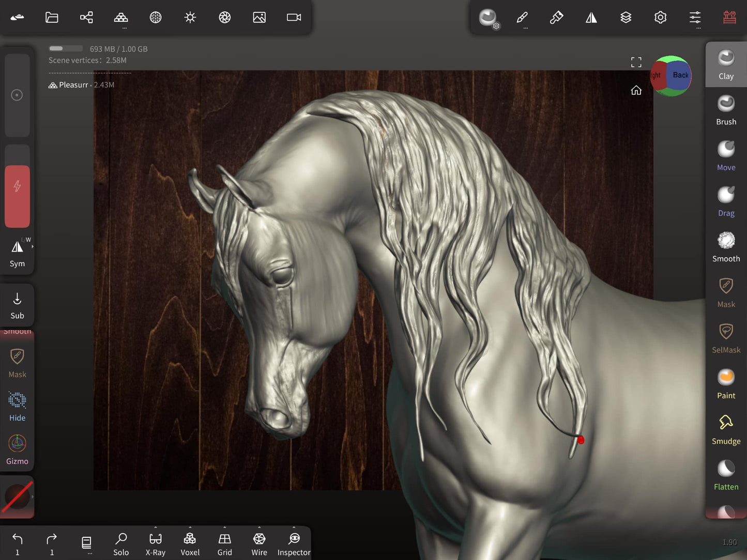Open the Camera menu
The width and height of the screenshot is (747, 560).
click(294, 17)
